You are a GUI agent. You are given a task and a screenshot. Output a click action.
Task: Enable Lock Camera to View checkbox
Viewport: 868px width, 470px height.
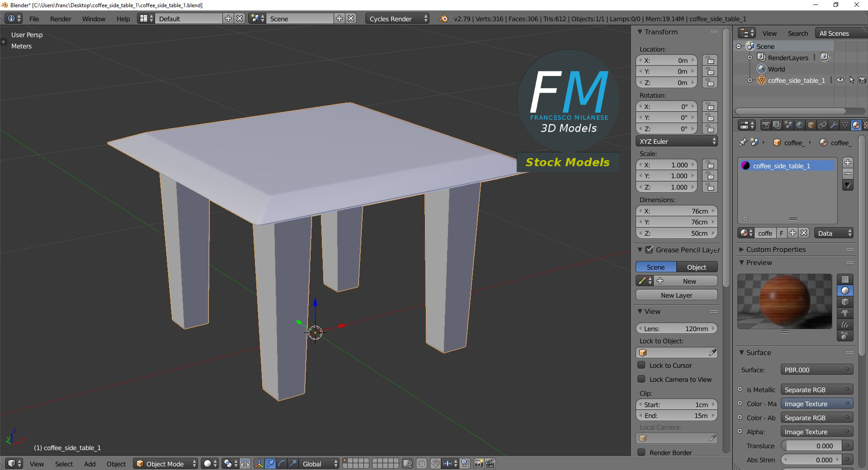pos(642,379)
